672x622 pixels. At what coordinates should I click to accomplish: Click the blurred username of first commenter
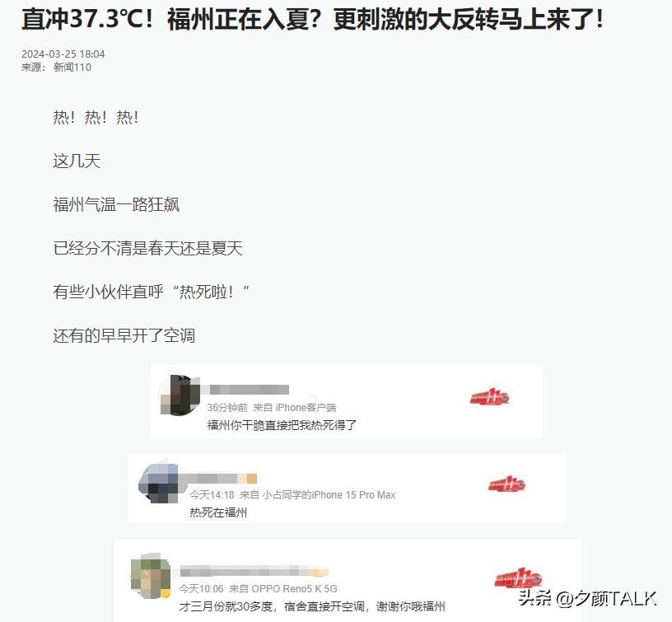(x=249, y=390)
